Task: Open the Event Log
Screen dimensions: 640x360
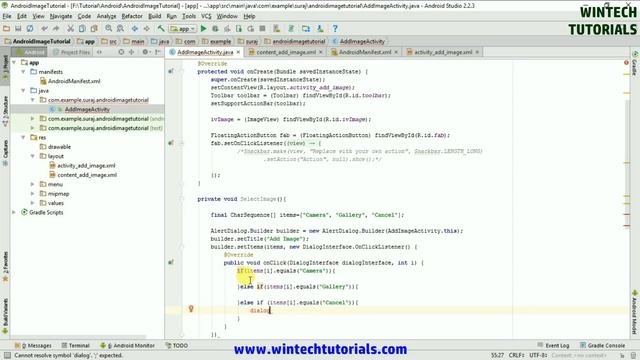Action: (553, 345)
